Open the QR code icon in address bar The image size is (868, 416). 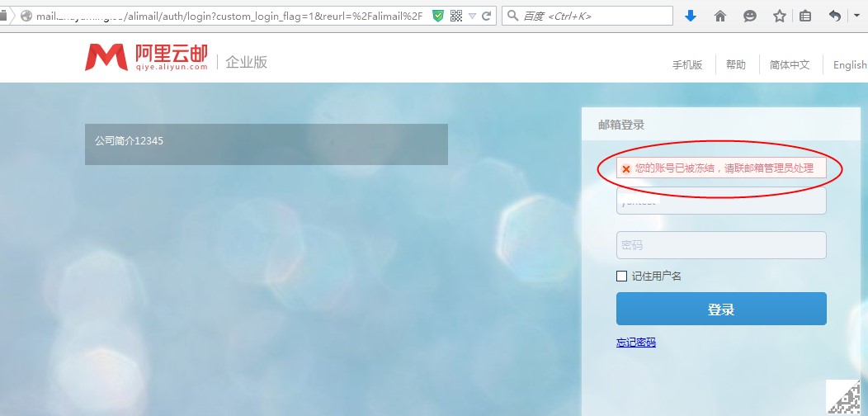click(456, 16)
